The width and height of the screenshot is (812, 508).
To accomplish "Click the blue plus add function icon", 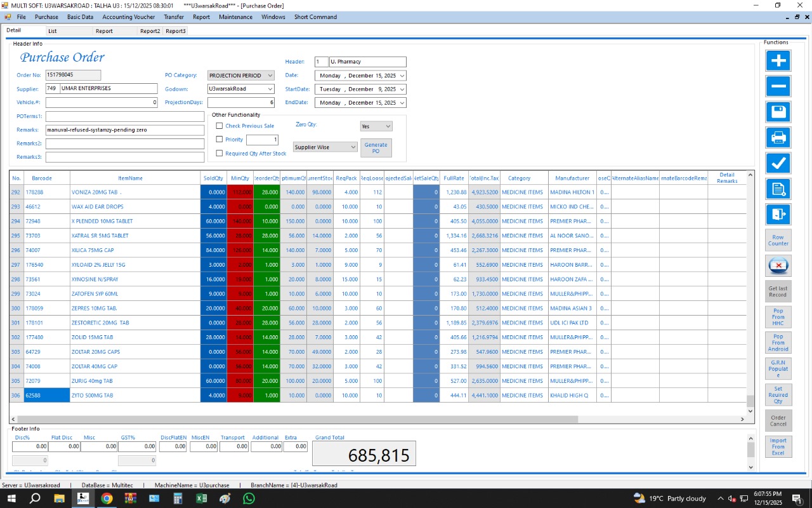I will 778,61.
